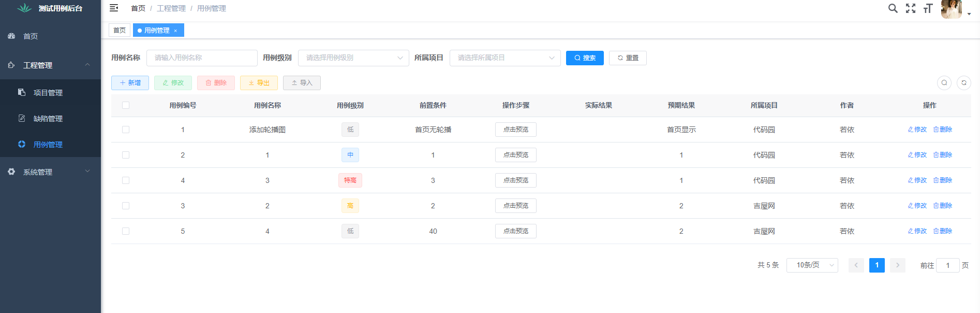Edit the row with case number 3
This screenshot has height=313, width=980.
(917, 206)
